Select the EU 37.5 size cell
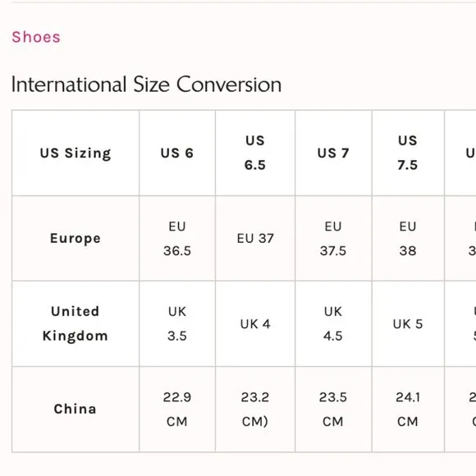 point(333,238)
